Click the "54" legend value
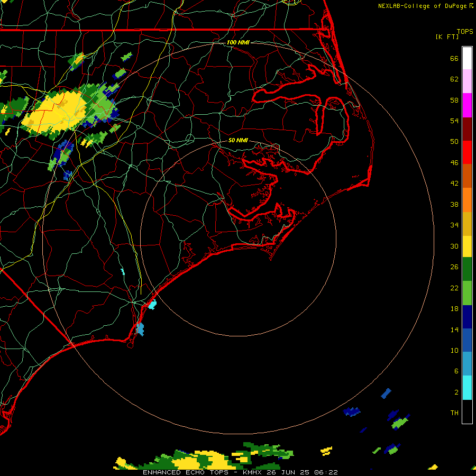The image size is (476, 476). click(454, 121)
